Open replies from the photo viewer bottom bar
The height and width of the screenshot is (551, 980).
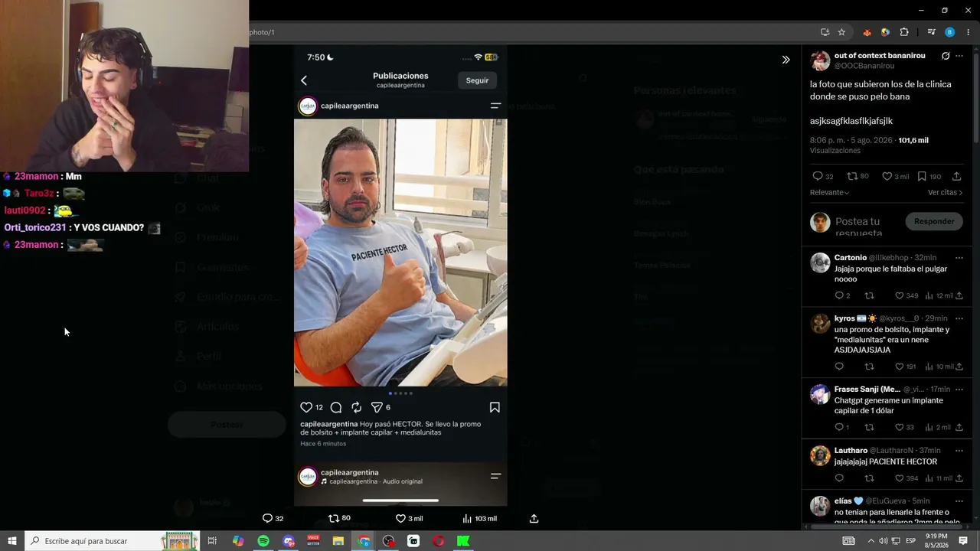267,518
